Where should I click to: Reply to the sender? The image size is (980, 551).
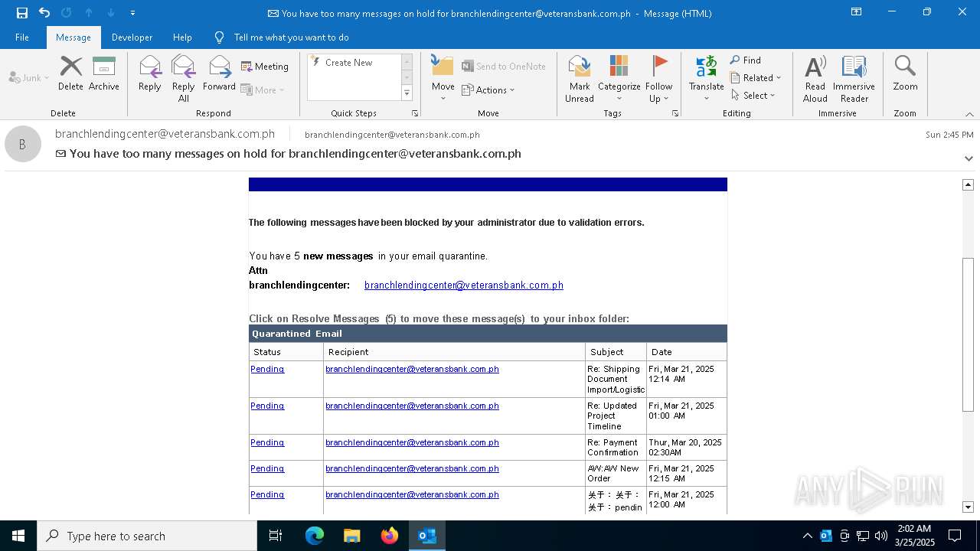(x=150, y=73)
